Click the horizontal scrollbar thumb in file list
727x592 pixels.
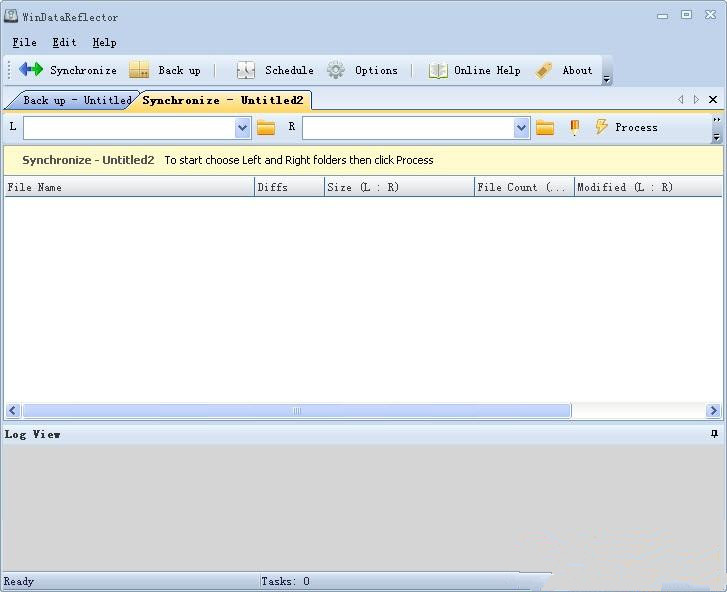pyautogui.click(x=296, y=411)
